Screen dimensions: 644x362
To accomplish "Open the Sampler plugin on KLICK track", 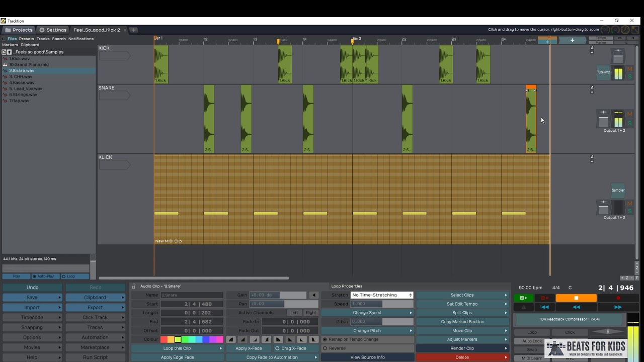I will [x=618, y=190].
